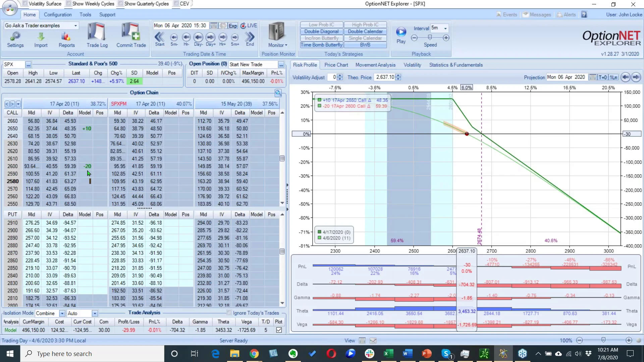Click the T+0 projection button
This screenshot has height=362, width=644.
pyautogui.click(x=602, y=77)
